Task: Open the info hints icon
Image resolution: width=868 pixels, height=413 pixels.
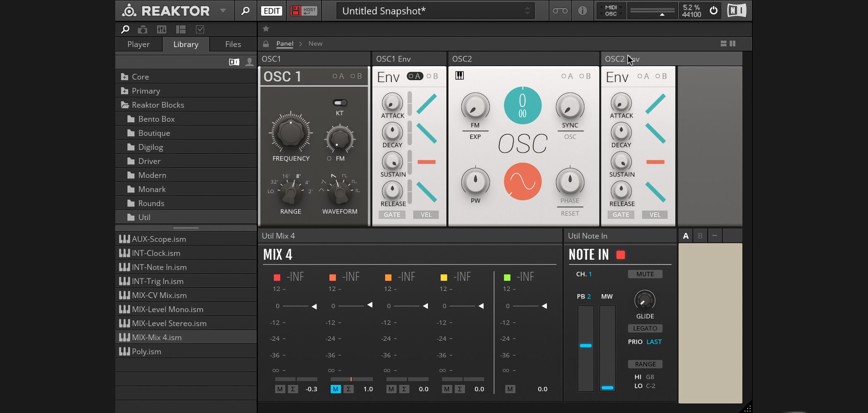Action: tap(582, 11)
